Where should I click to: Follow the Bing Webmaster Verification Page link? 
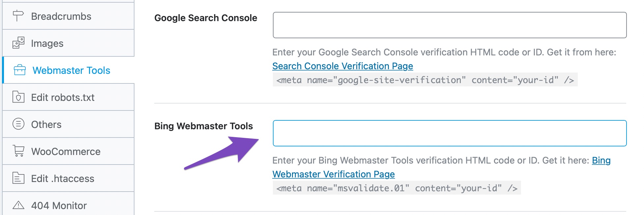click(x=334, y=174)
